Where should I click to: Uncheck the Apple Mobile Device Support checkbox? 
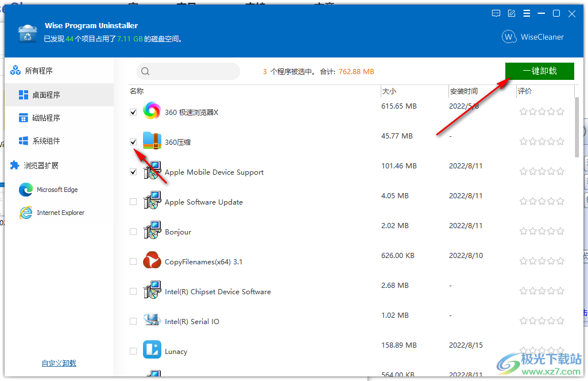(133, 172)
